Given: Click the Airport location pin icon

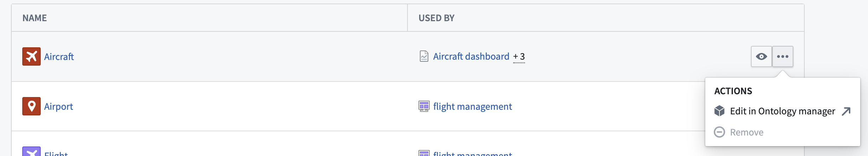Looking at the screenshot, I should [x=31, y=106].
